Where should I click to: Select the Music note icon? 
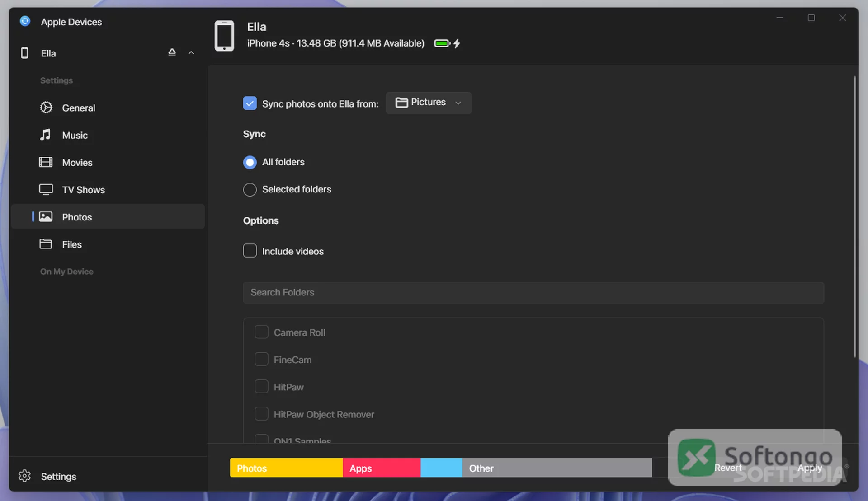[x=45, y=135]
